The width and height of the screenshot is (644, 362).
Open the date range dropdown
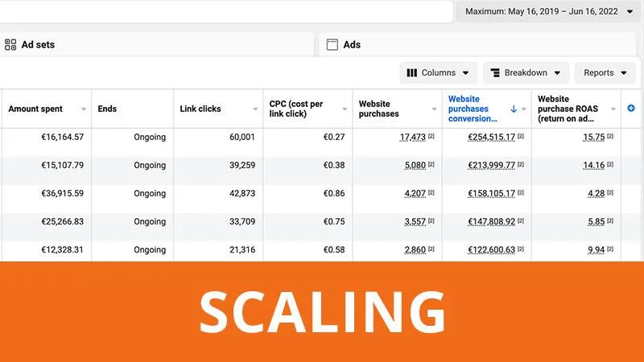[547, 11]
